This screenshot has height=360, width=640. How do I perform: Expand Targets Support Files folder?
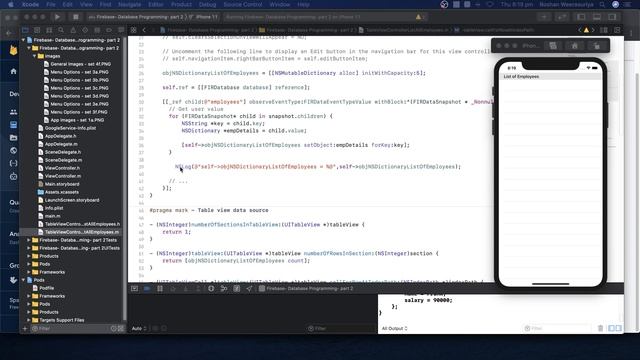click(x=29, y=320)
